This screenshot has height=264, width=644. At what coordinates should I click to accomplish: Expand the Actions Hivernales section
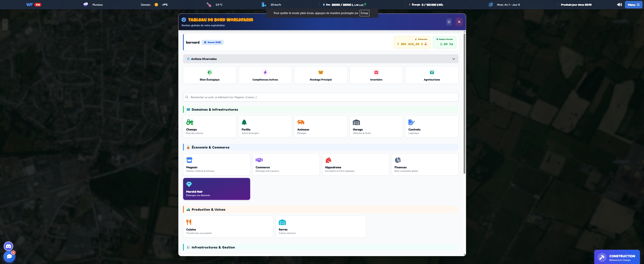pyautogui.click(x=321, y=59)
